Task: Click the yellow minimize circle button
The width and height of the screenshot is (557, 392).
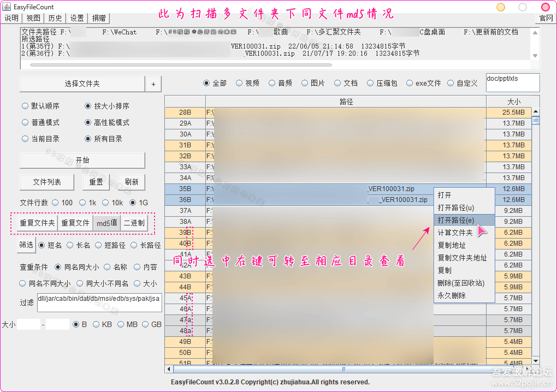Action: coord(500,7)
